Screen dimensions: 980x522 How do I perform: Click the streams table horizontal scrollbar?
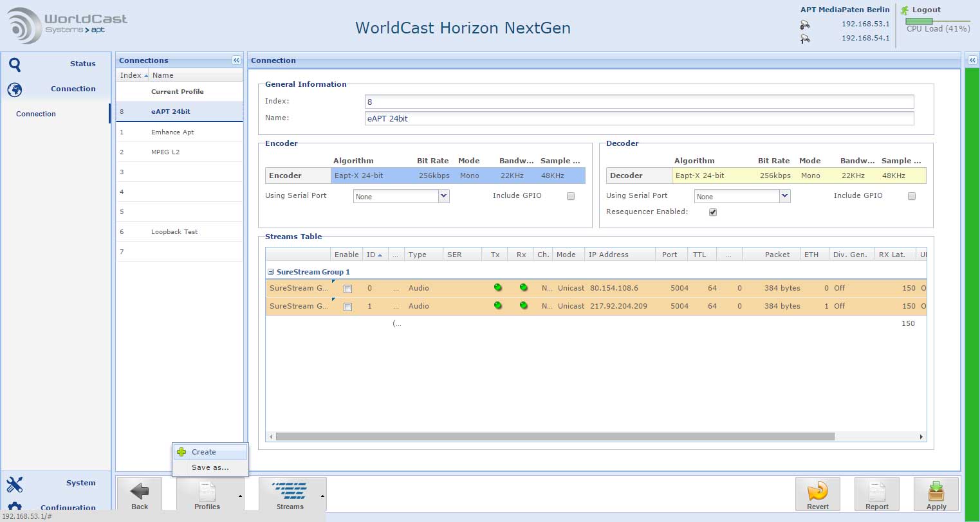pos(555,437)
